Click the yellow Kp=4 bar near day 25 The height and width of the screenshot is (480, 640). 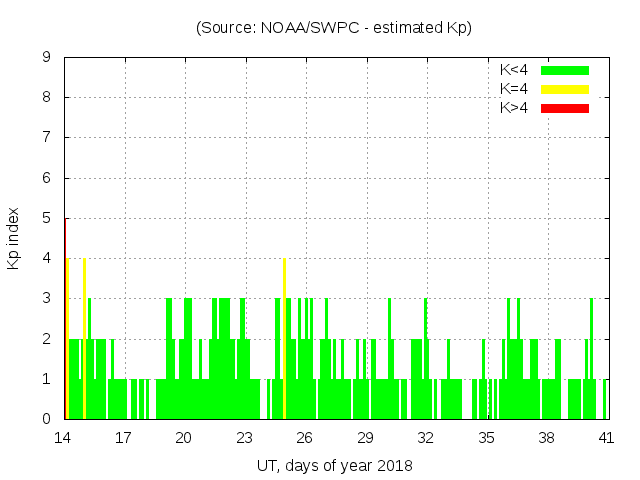click(285, 340)
